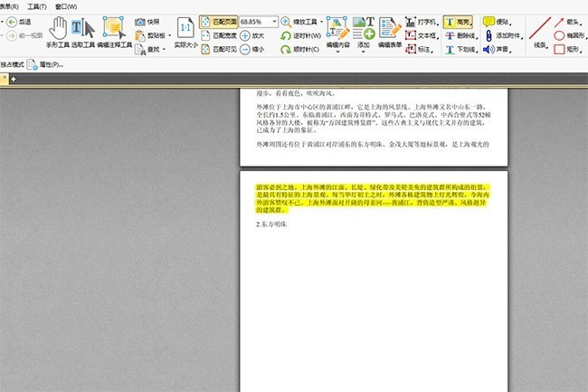588x392 pixels.
Task: Select the Callout (标注) tool
Action: coord(419,49)
